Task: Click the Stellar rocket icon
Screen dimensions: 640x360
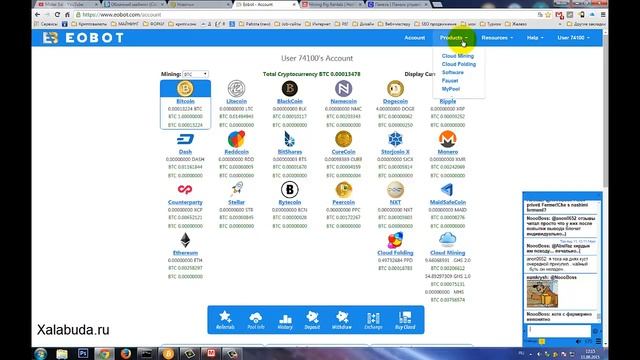Action: [236, 190]
